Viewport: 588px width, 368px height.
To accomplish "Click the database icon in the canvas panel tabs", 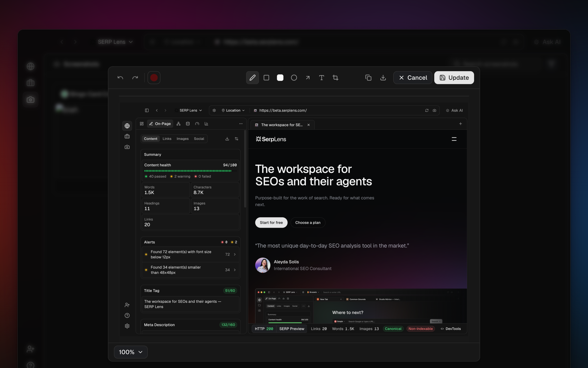I will [x=188, y=124].
